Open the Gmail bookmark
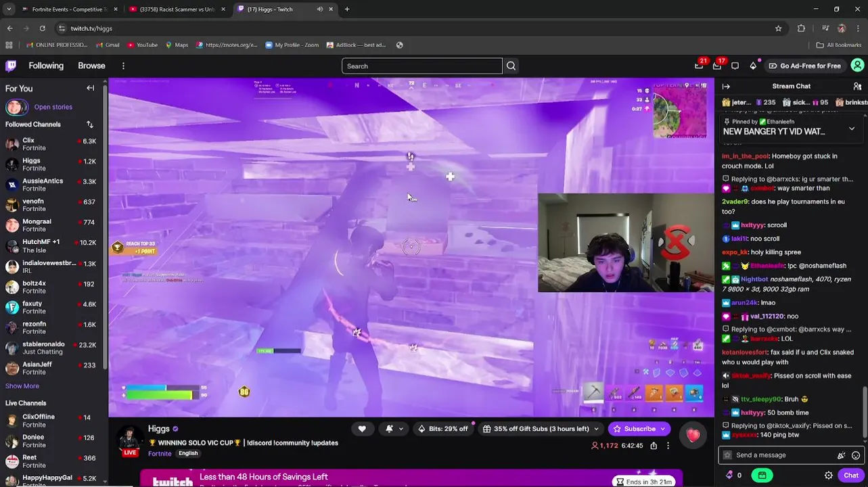The image size is (868, 487). pos(108,45)
